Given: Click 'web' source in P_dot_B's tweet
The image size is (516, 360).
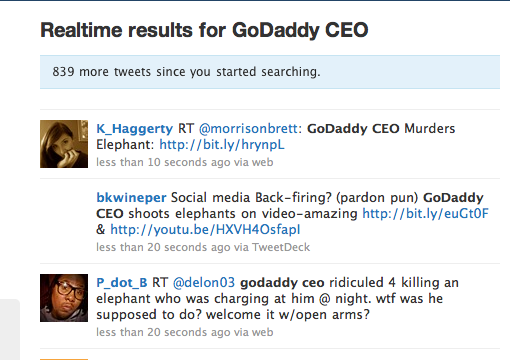Looking at the screenshot, I should [x=262, y=332].
